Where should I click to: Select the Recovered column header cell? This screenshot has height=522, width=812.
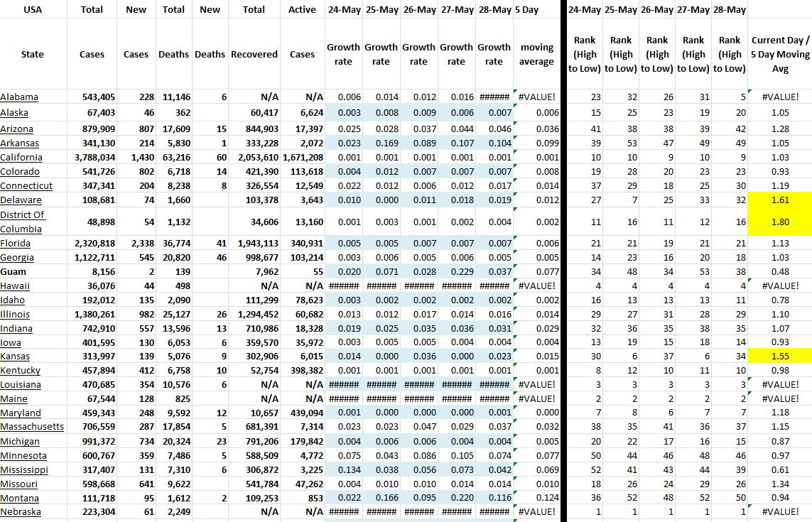pyautogui.click(x=254, y=54)
